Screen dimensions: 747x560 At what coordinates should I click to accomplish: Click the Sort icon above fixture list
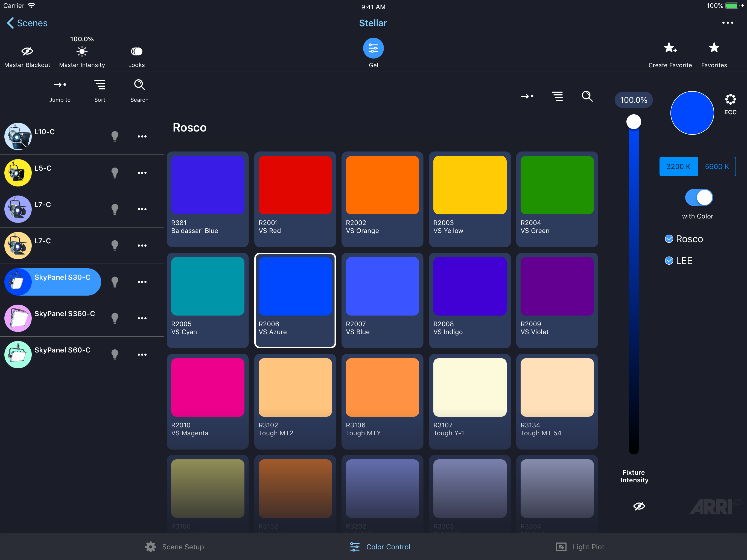pos(100,85)
